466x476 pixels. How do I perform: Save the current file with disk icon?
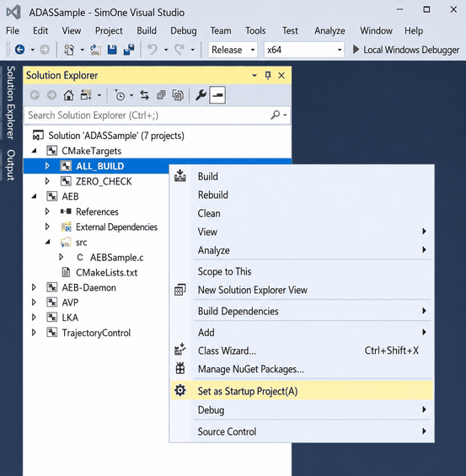[112, 50]
